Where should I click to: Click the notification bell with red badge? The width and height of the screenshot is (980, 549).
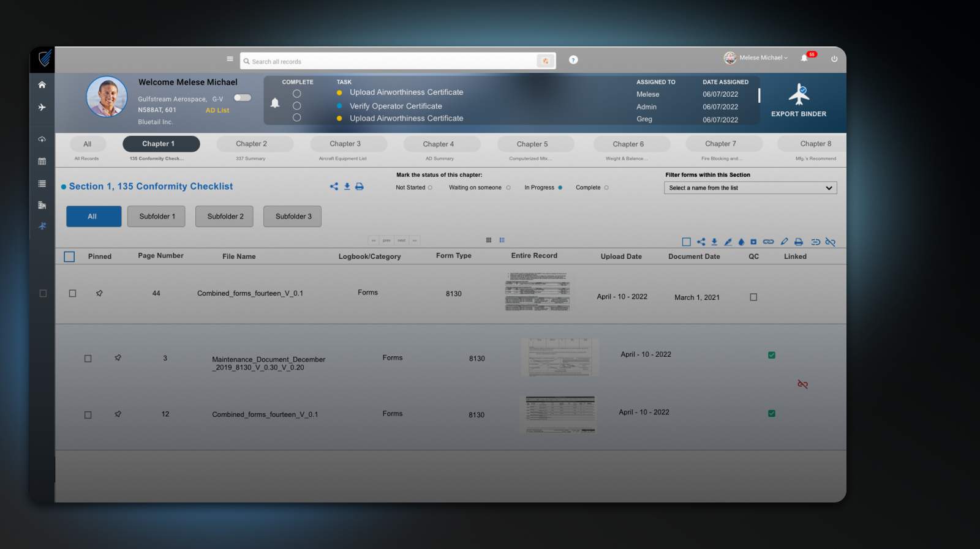pyautogui.click(x=804, y=58)
